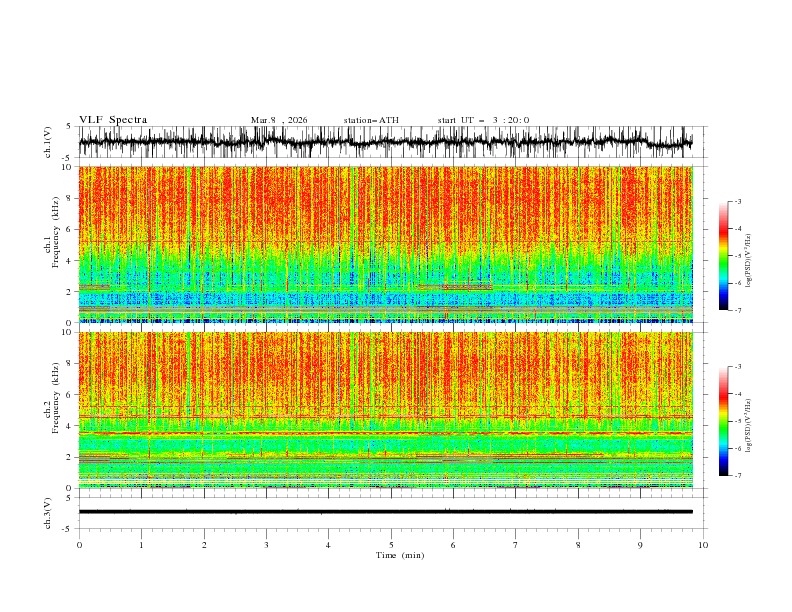Click inside the ch.2 spectrogram panel

point(385,410)
